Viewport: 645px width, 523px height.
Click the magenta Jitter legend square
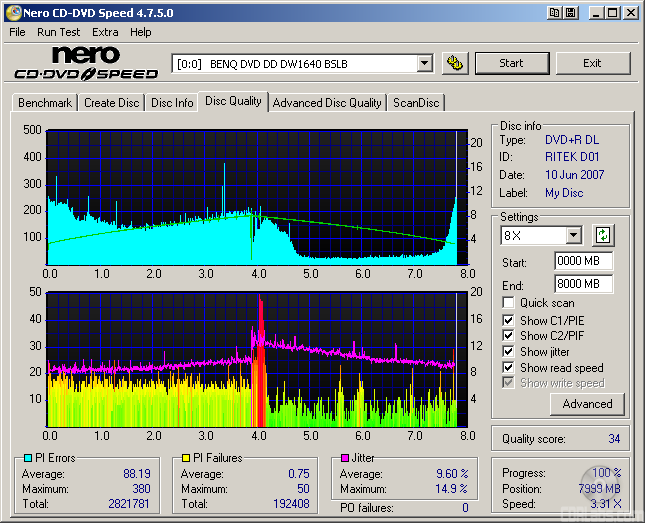tap(343, 458)
